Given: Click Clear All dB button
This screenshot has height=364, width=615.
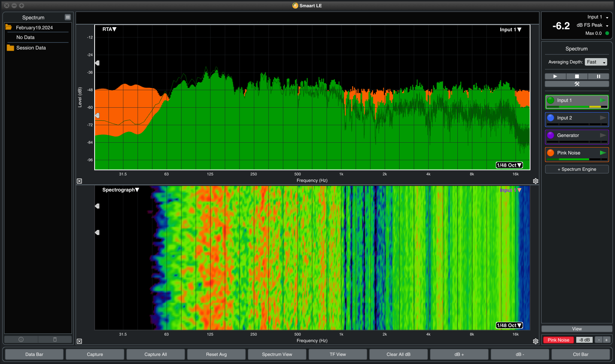Looking at the screenshot, I should pyautogui.click(x=399, y=354).
